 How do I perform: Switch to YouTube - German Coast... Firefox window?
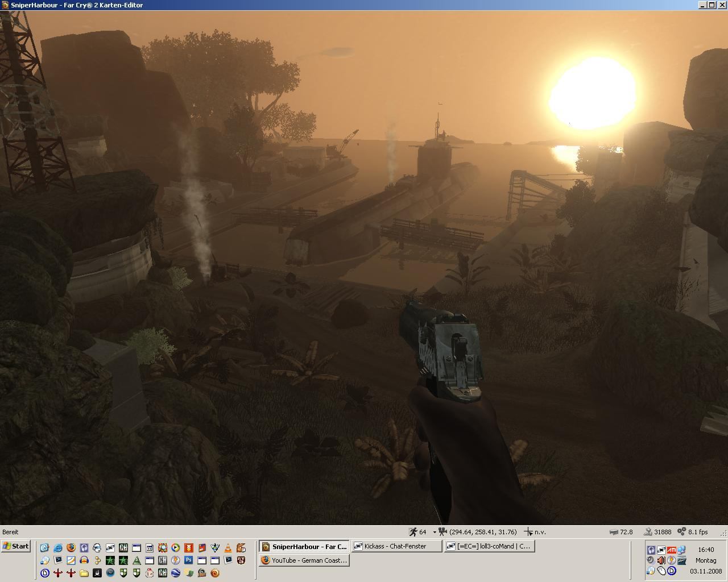tap(304, 560)
